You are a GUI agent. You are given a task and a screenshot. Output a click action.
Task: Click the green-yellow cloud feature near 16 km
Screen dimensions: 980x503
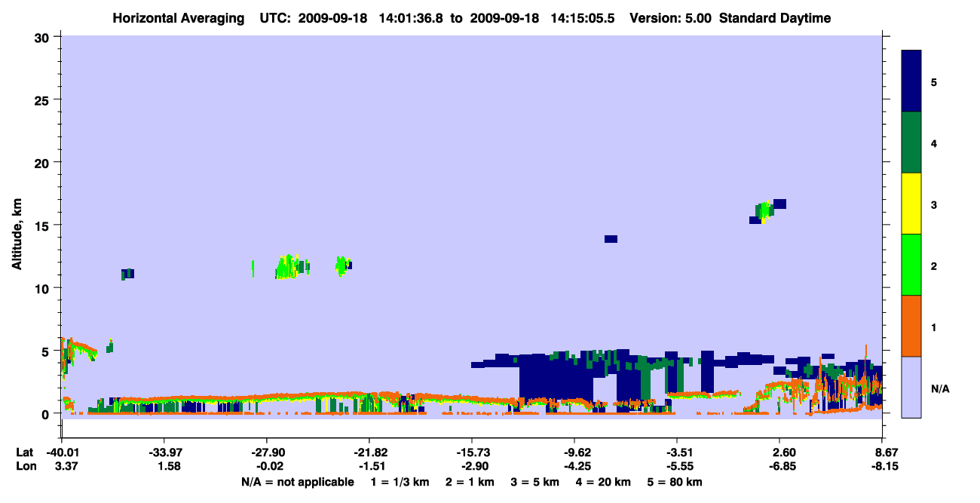(x=763, y=212)
